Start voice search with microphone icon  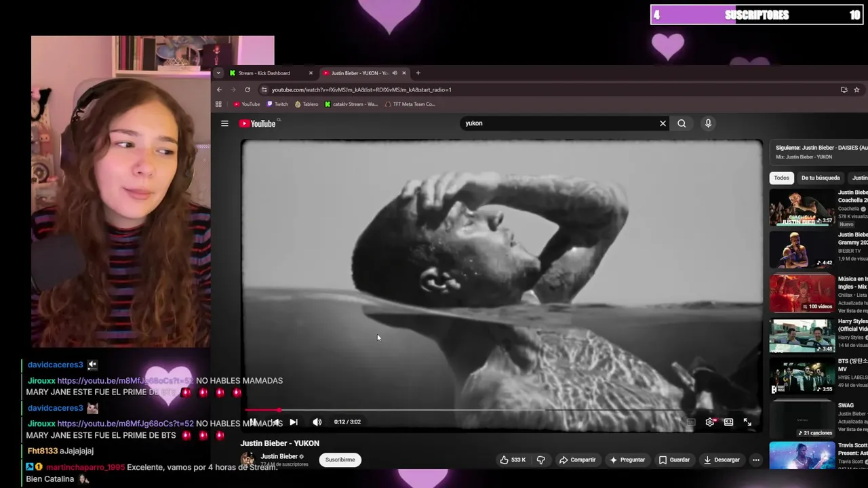[x=708, y=123]
